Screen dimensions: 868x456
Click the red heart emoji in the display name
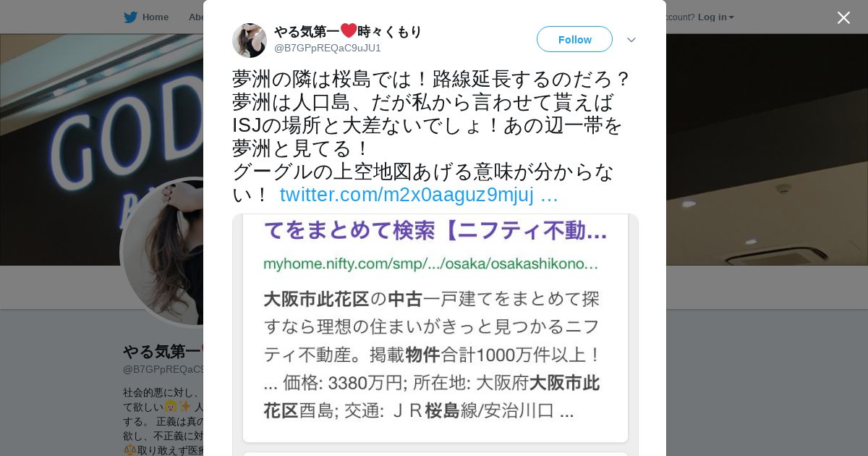[349, 31]
